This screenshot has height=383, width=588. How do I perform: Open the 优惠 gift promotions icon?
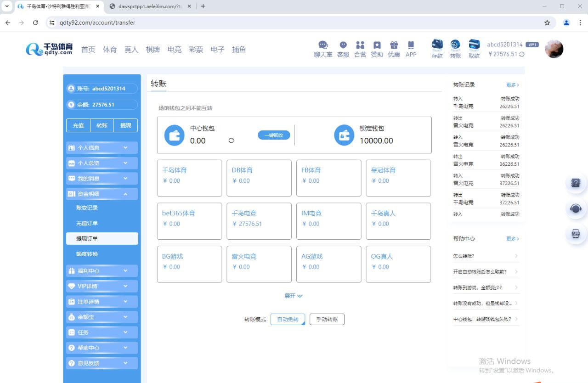pos(394,49)
